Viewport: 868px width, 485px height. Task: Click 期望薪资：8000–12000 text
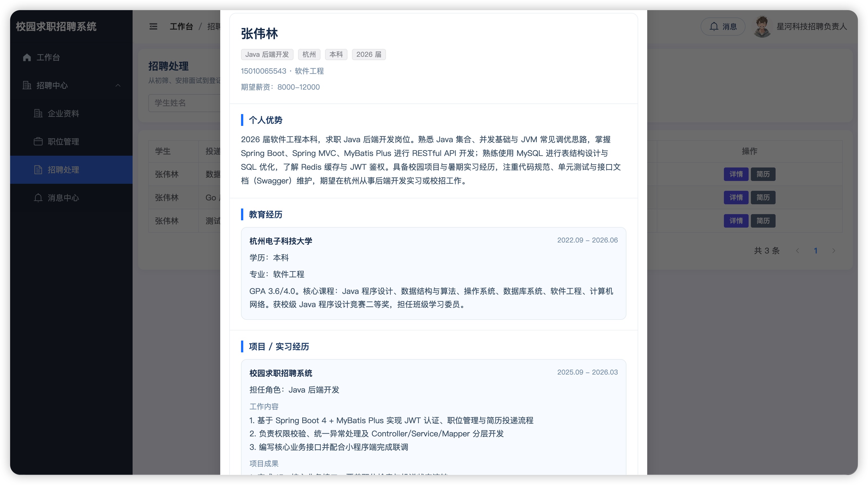(280, 87)
